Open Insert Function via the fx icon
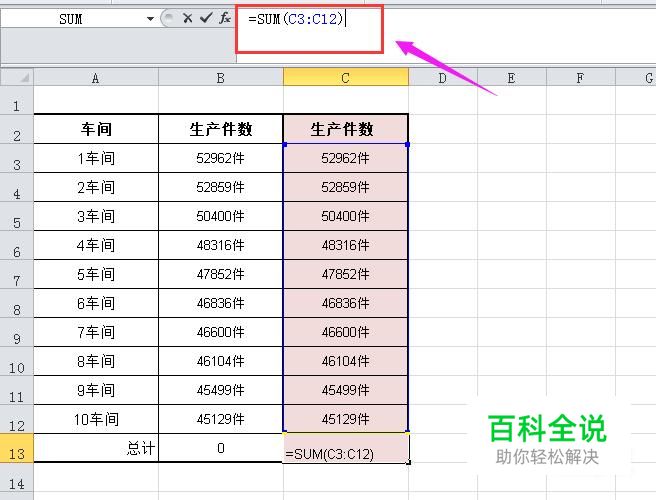This screenshot has height=500, width=656. click(x=225, y=18)
